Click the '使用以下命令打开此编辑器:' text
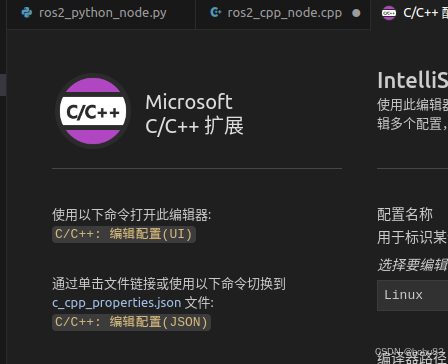This screenshot has height=364, width=448. coord(132,215)
